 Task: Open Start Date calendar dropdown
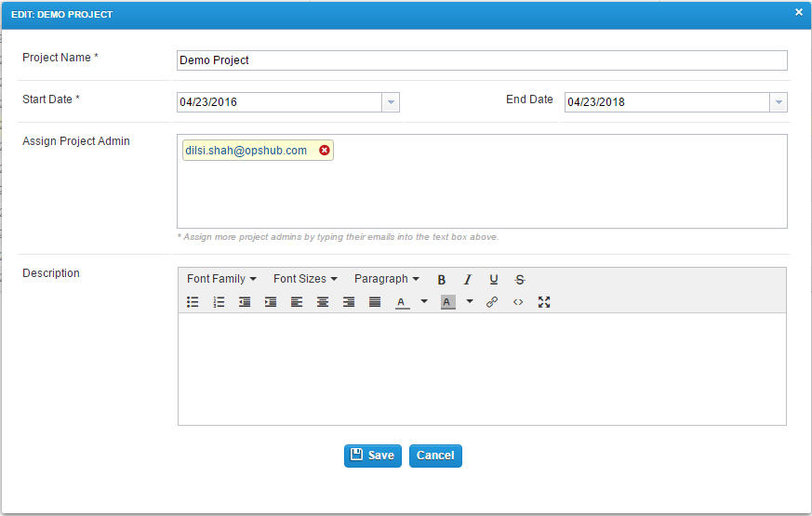391,102
